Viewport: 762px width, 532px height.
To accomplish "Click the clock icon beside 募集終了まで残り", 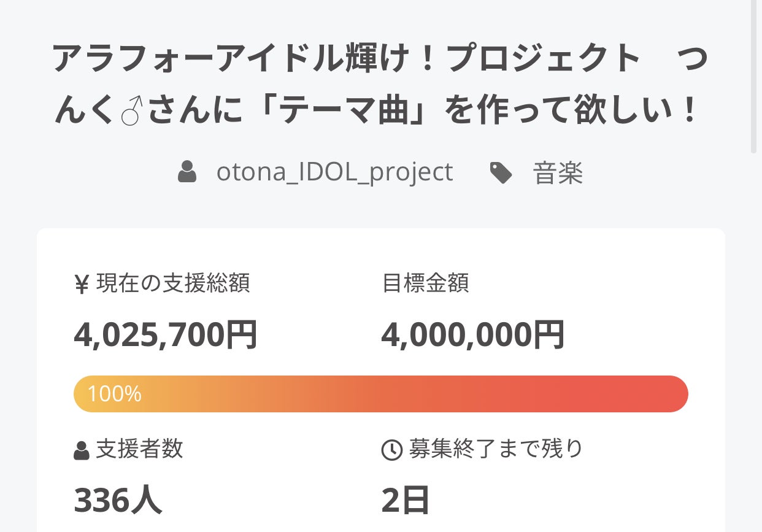I will point(391,450).
